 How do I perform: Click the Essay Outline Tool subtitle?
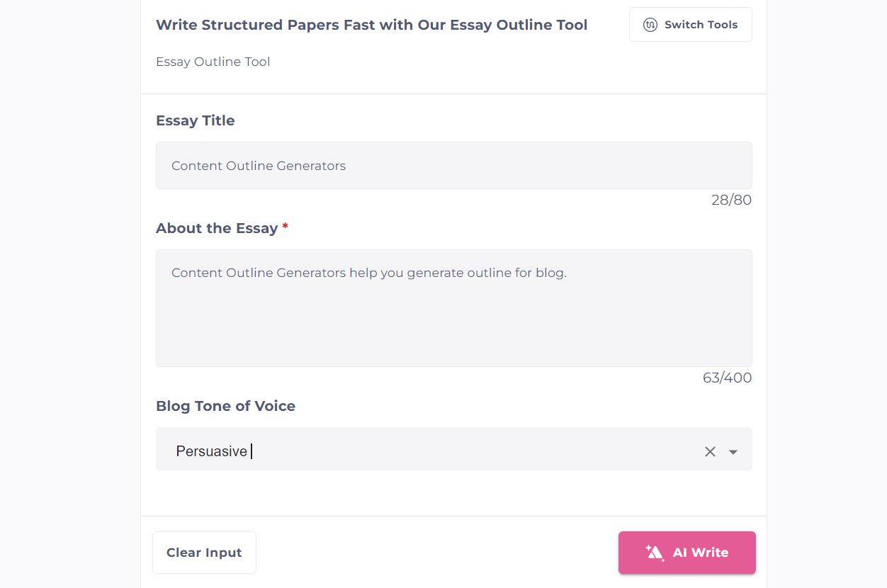click(x=213, y=62)
